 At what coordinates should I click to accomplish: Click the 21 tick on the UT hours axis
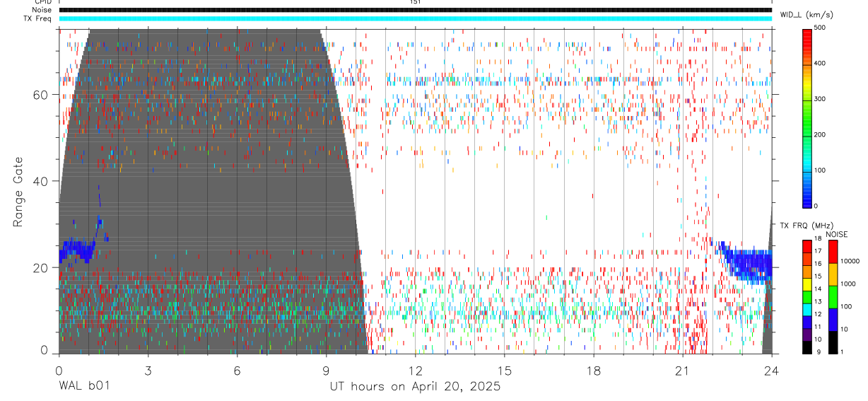[682, 370]
